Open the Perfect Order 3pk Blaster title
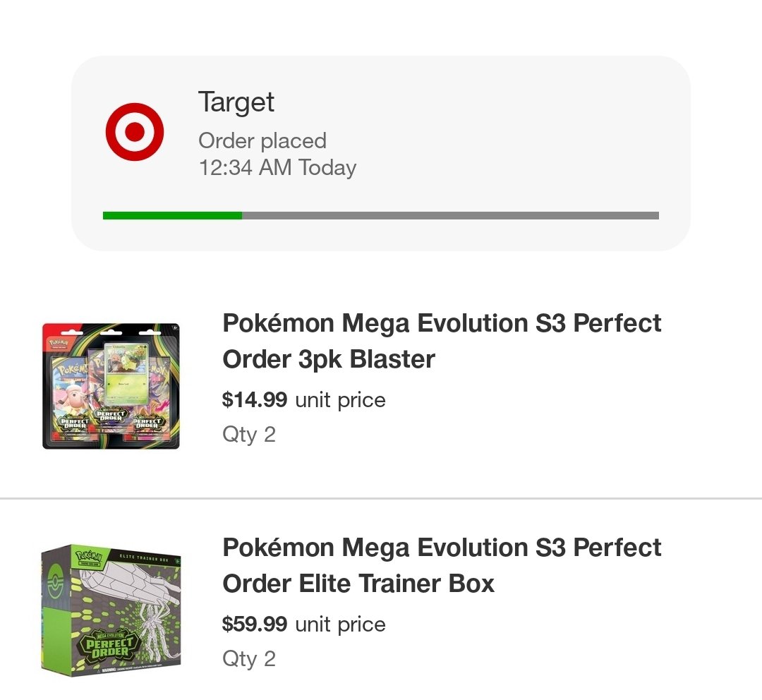762x700 pixels. click(442, 341)
